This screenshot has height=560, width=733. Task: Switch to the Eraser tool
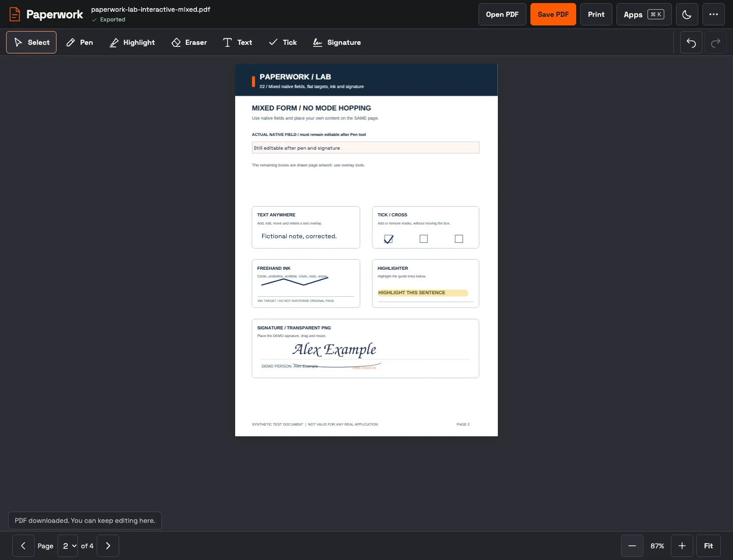pos(189,42)
